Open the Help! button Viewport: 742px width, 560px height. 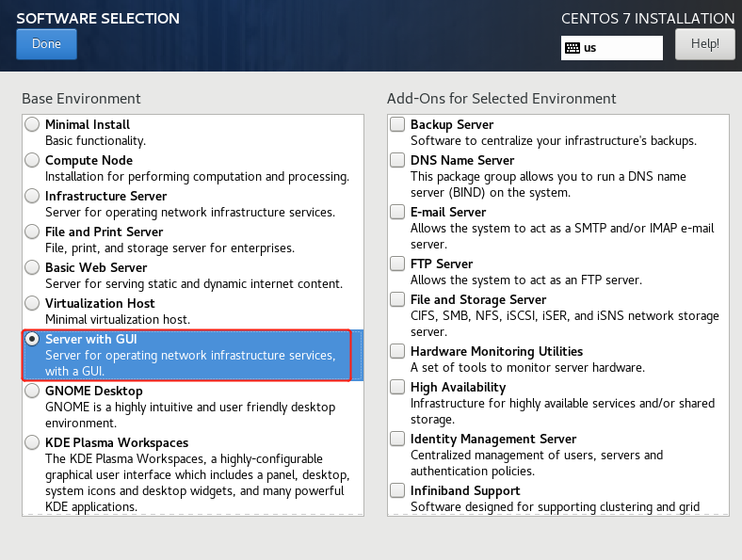[x=704, y=44]
